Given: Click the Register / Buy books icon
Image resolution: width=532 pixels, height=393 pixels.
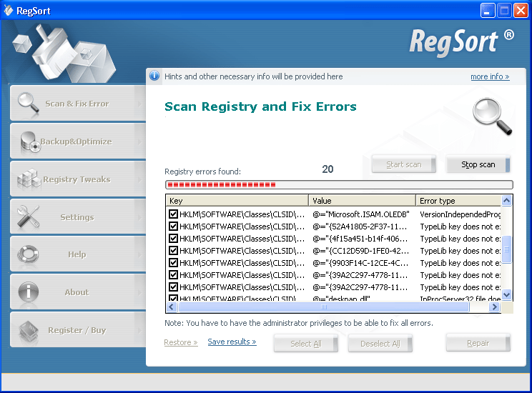Looking at the screenshot, I should (x=29, y=329).
